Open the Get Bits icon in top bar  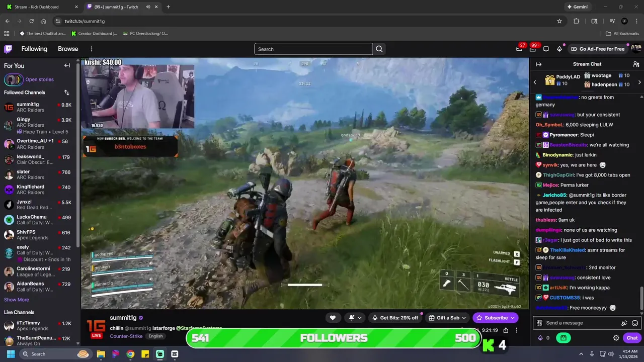(559, 49)
